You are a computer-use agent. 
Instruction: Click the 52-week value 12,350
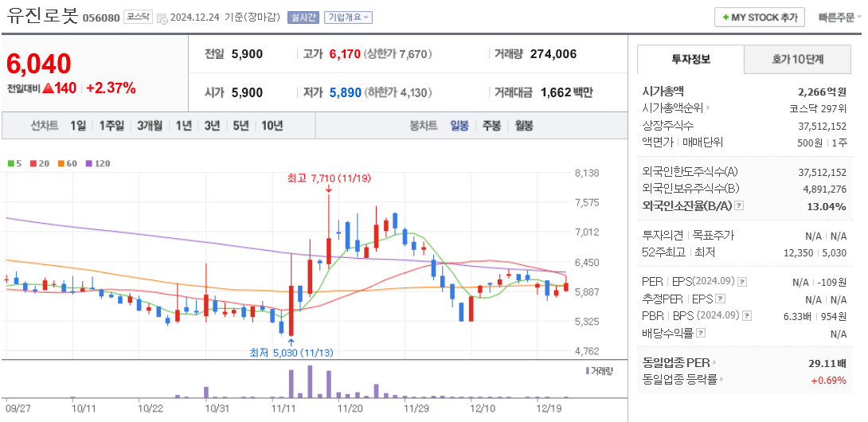coord(797,252)
